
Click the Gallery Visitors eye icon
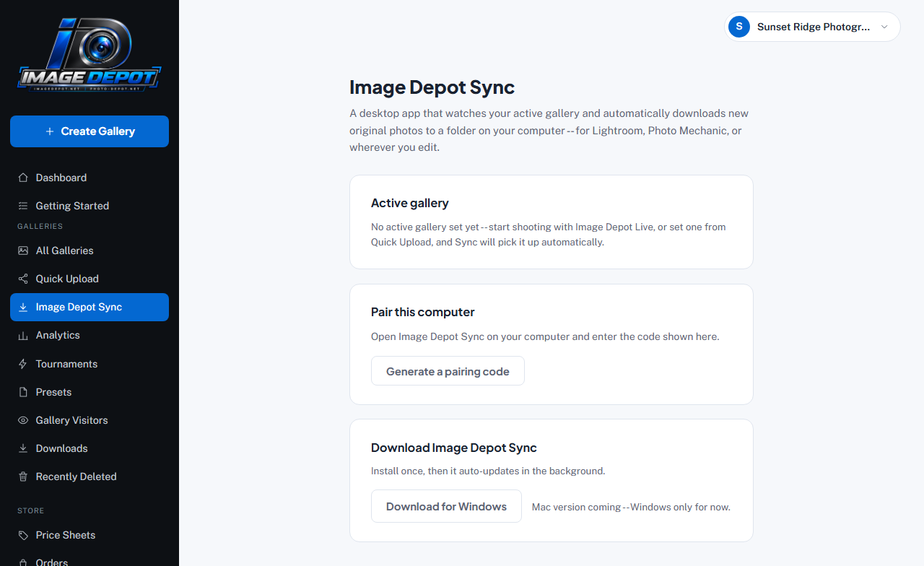(x=23, y=420)
